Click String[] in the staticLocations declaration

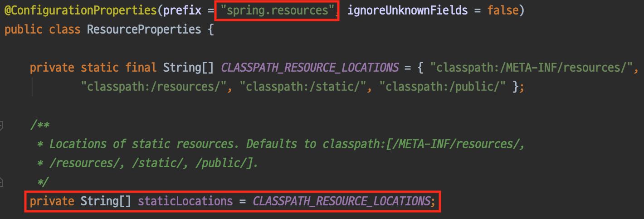tap(106, 201)
